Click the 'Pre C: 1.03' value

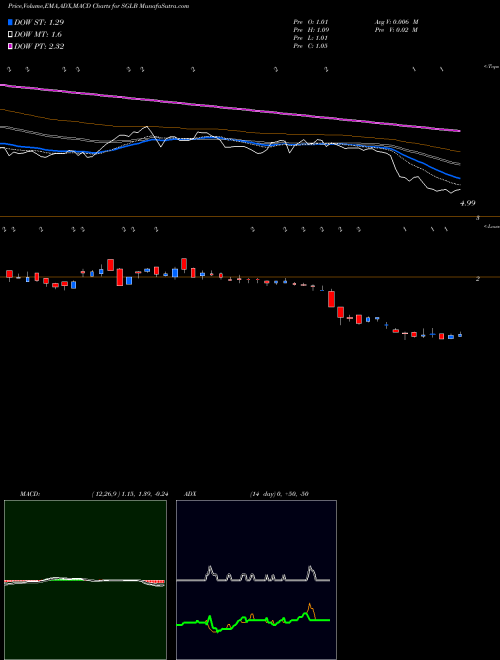311,46
